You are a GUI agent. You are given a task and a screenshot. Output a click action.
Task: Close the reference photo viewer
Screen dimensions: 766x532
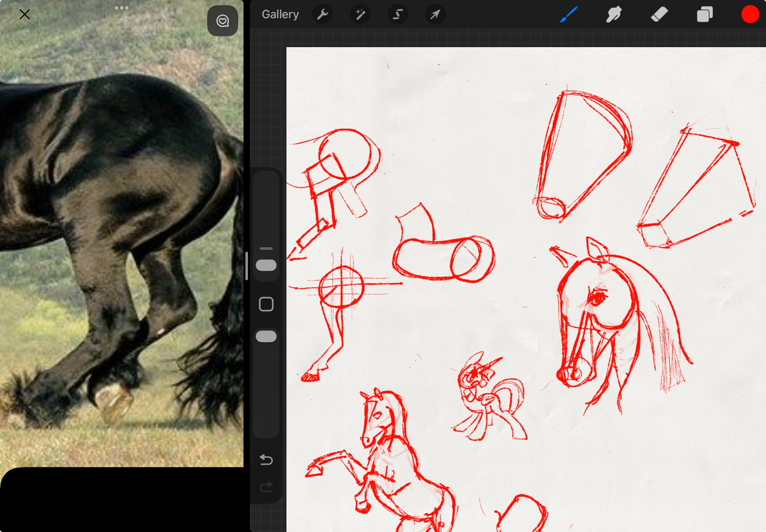tap(25, 15)
